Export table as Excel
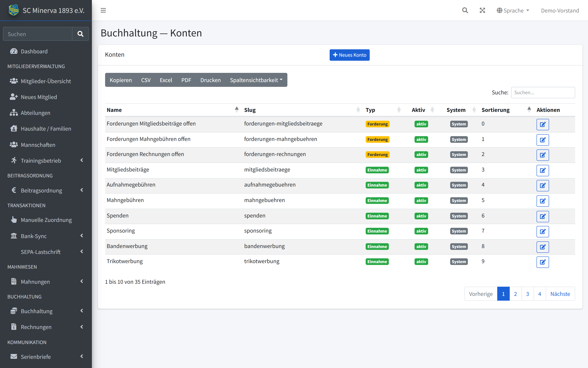 pos(166,80)
